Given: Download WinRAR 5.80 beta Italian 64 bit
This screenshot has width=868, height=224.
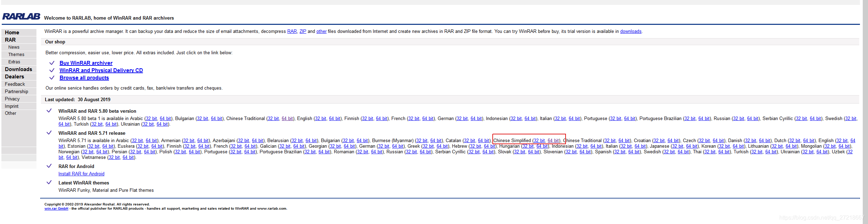Looking at the screenshot, I should 574,119.
